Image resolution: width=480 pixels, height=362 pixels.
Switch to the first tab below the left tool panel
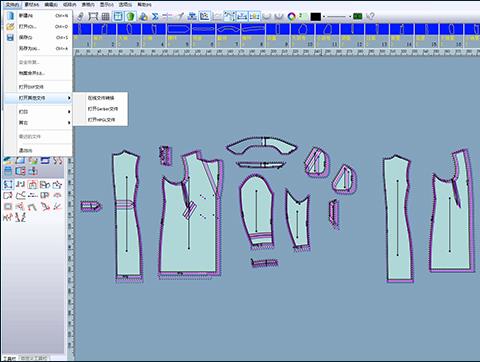tap(9, 358)
